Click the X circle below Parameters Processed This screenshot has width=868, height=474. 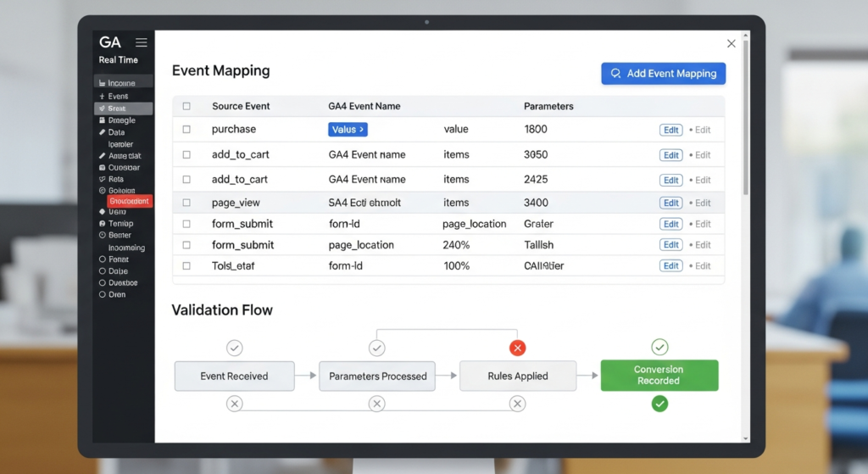pos(377,404)
